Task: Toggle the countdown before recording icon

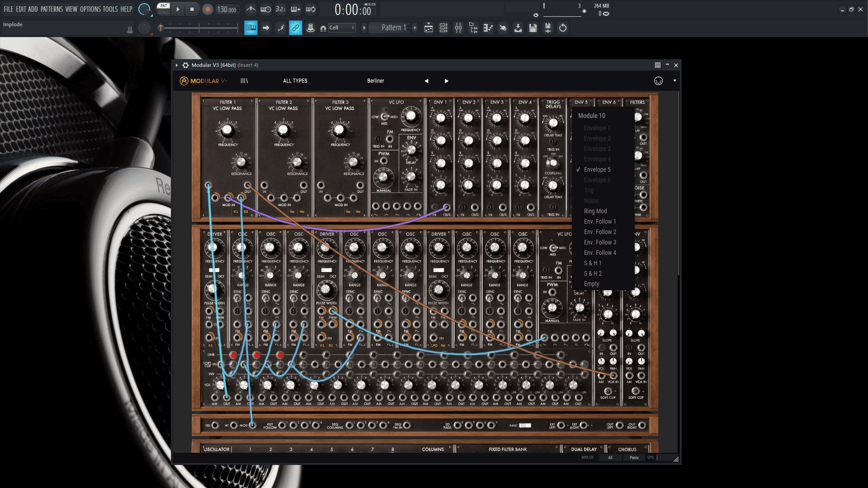Action: pos(280,9)
